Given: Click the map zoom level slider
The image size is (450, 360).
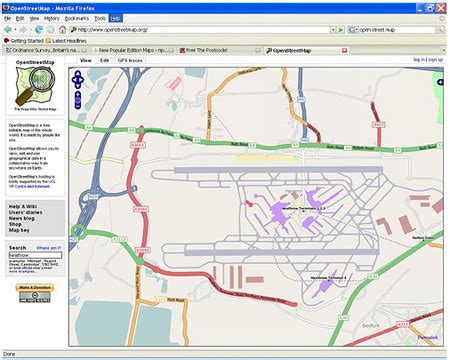Looking at the screenshot, I should (78, 100).
